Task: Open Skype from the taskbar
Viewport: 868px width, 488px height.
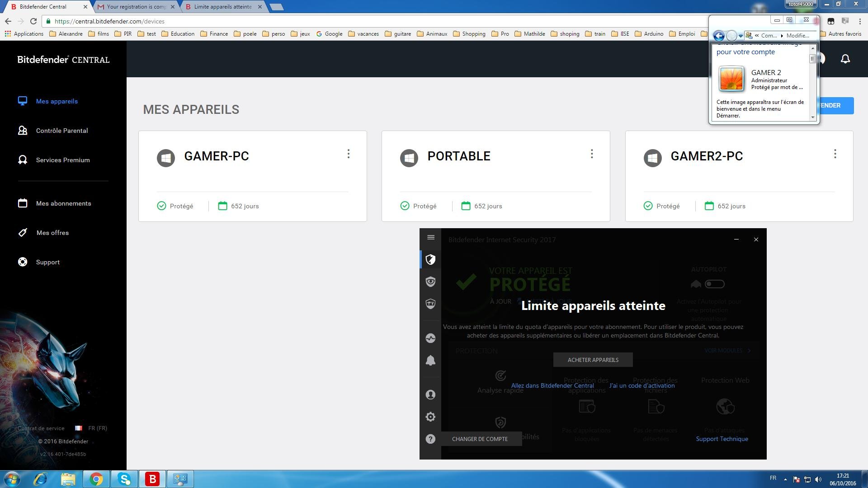Action: pyautogui.click(x=124, y=479)
